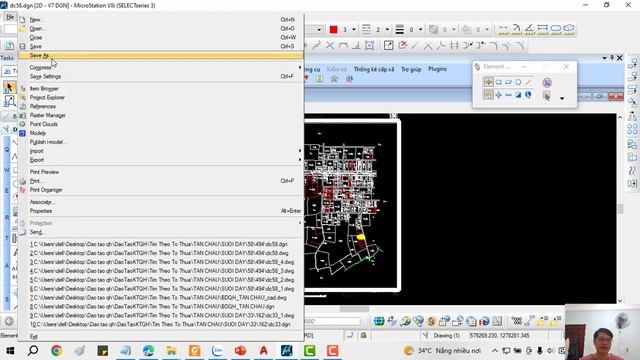Choose Close in the File menu
This screenshot has height=360, width=640.
[161, 38]
